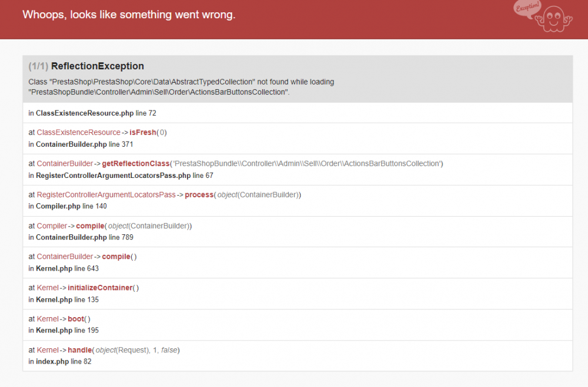Click the getReflectionClass method link
The image size is (588, 387).
coord(136,163)
